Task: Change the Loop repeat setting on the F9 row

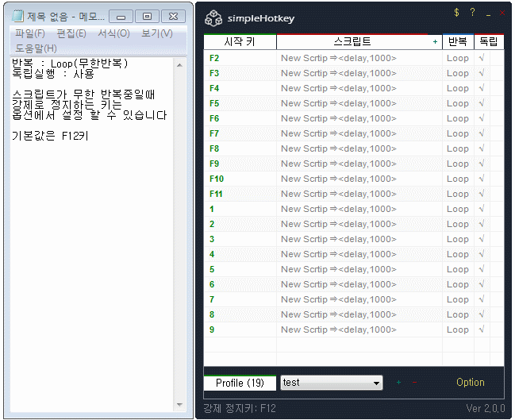Action: [458, 164]
